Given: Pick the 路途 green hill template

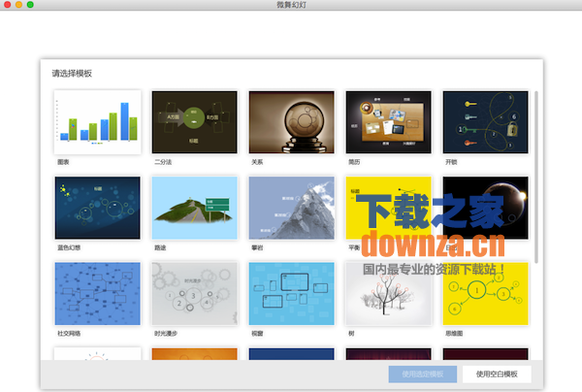Looking at the screenshot, I should click(195, 207).
